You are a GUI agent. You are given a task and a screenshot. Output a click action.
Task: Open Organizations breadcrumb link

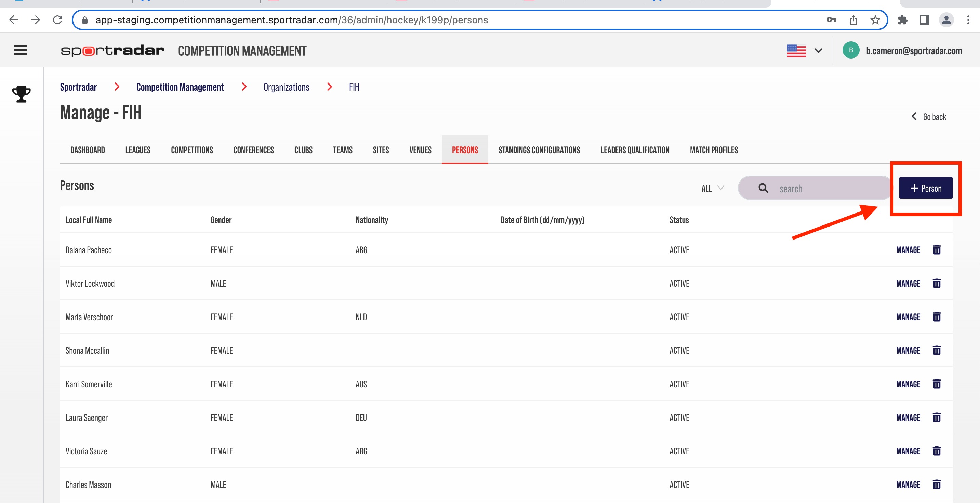click(x=287, y=87)
